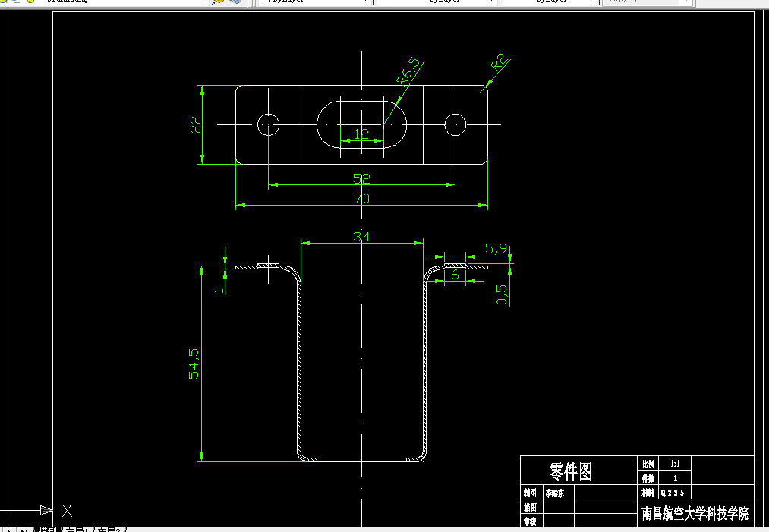Switch to the 模型 tab
This screenshot has width=769, height=532.
coord(48,530)
